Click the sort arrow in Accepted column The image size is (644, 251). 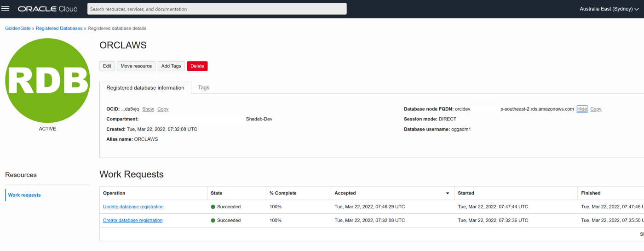(x=447, y=194)
